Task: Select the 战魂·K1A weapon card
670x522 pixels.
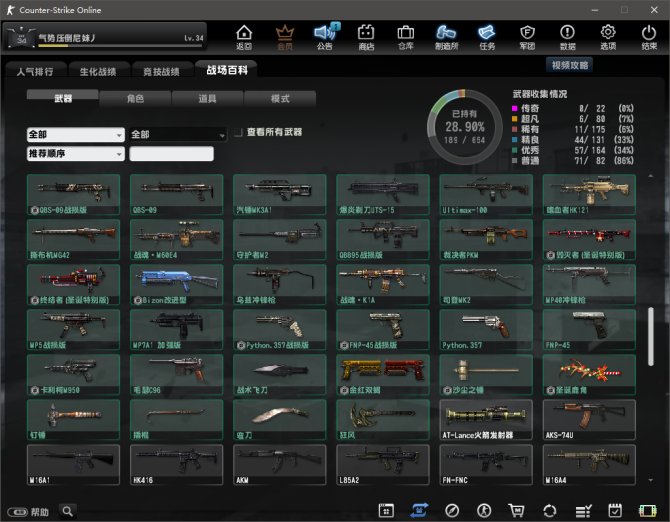Action: 383,284
